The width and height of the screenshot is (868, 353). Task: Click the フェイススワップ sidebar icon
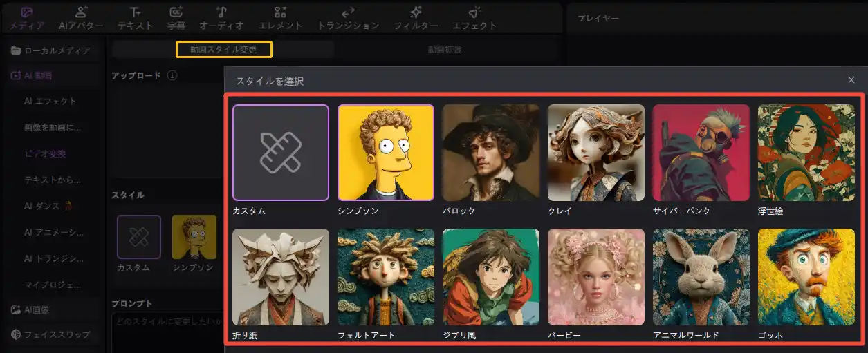(15, 334)
